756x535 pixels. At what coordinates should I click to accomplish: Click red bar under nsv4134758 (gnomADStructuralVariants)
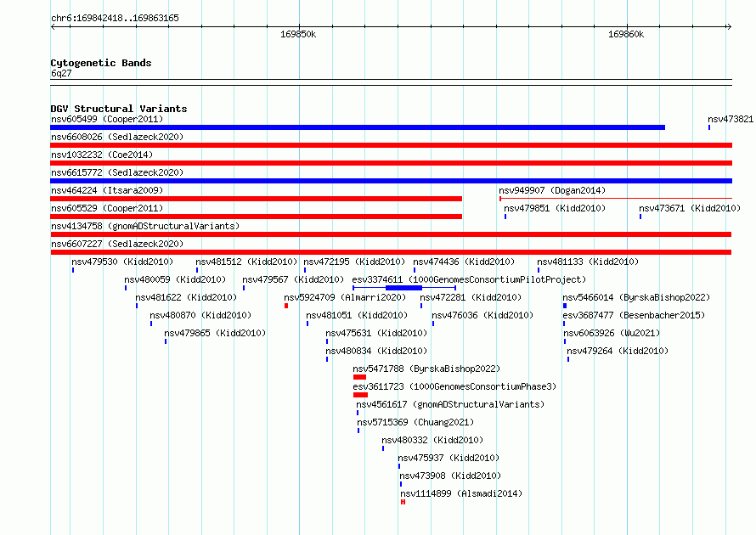(391, 234)
